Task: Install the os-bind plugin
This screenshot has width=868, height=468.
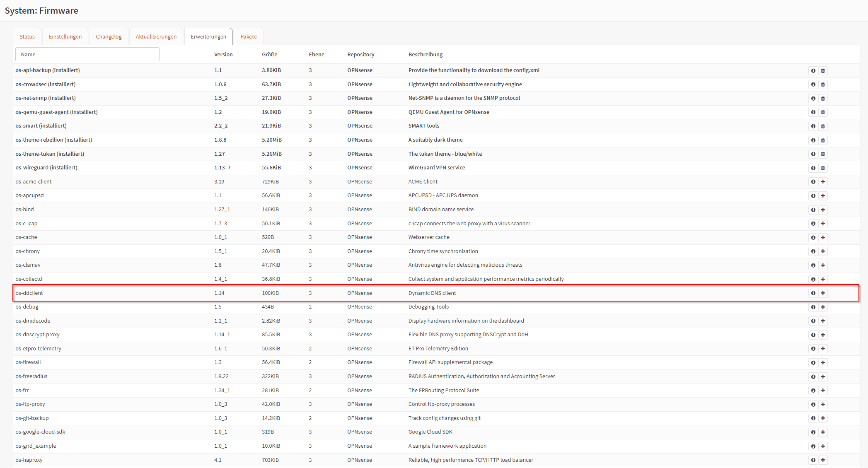Action: tap(823, 210)
